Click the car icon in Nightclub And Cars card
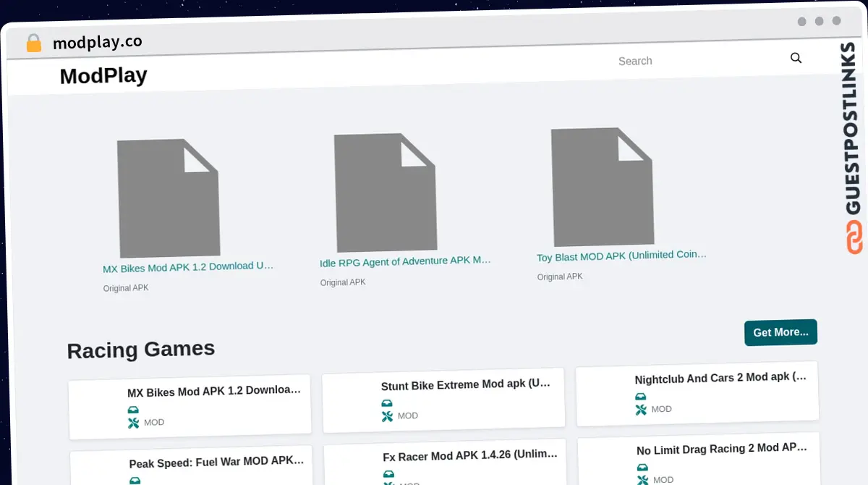The width and height of the screenshot is (868, 485). (x=641, y=397)
